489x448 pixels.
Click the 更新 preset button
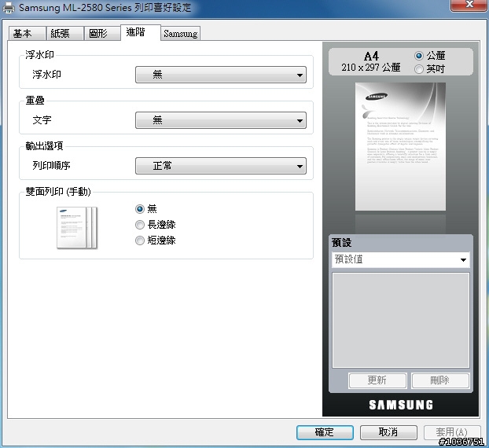(377, 380)
